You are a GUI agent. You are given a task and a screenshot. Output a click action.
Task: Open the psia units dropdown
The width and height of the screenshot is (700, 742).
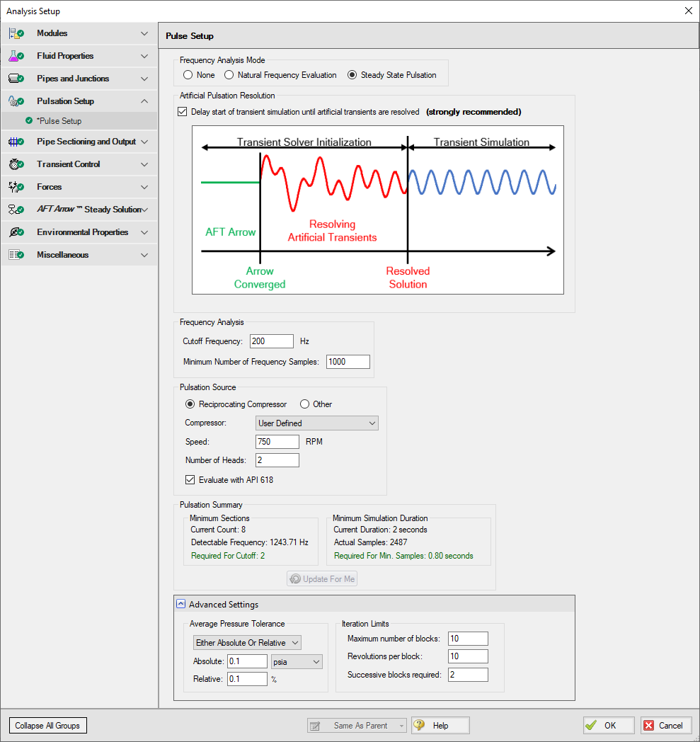click(296, 661)
